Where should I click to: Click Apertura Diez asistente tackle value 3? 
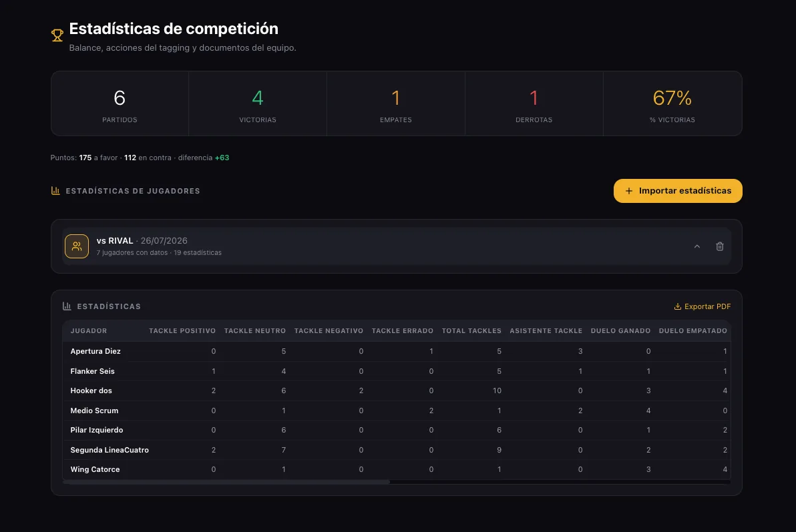point(580,351)
